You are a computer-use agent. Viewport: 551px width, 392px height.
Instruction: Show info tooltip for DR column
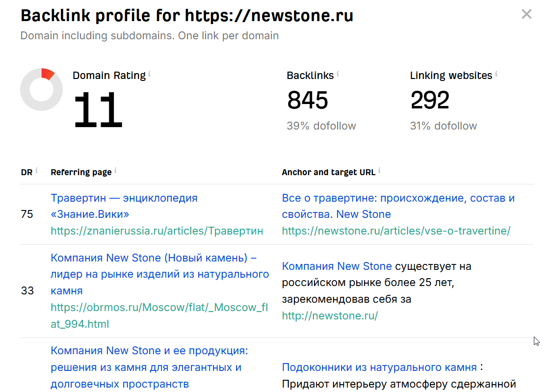36,171
